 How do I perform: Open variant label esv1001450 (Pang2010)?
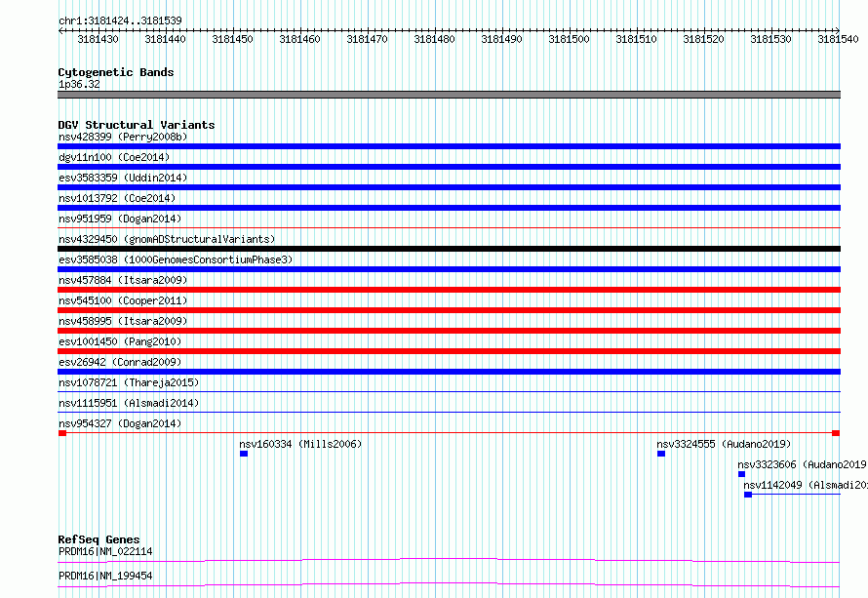pyautogui.click(x=120, y=341)
